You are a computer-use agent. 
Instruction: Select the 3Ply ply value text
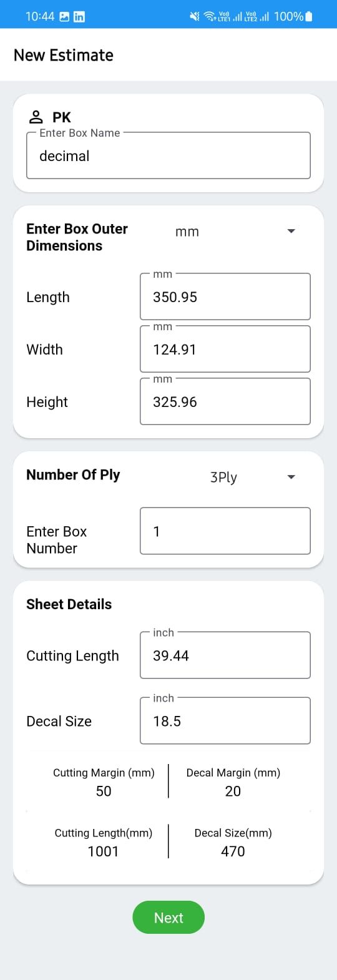click(223, 478)
